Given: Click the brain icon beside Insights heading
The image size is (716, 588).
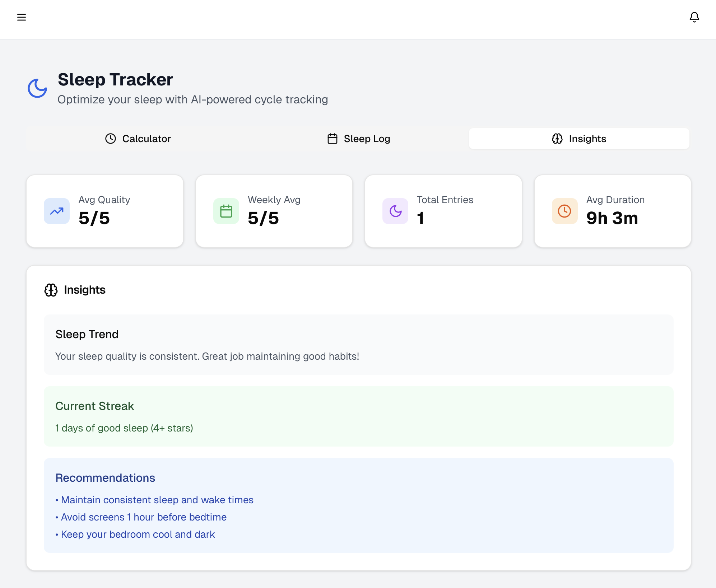Looking at the screenshot, I should (51, 290).
